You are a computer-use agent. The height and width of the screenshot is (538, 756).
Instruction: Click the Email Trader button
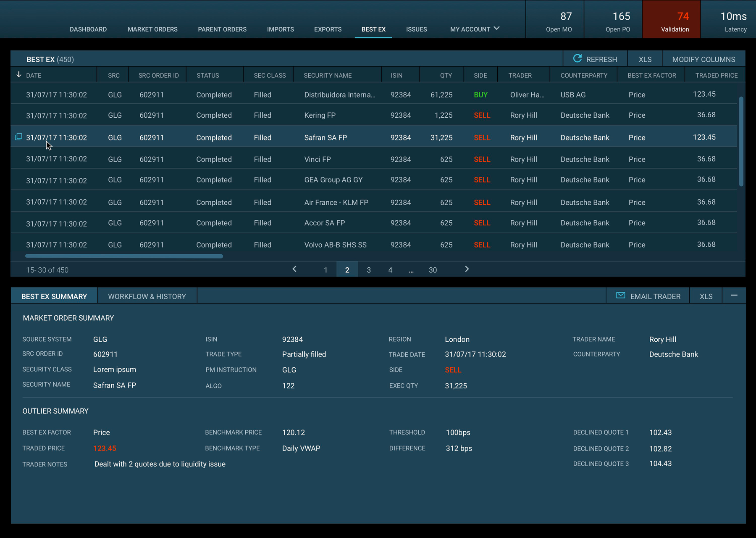point(648,296)
